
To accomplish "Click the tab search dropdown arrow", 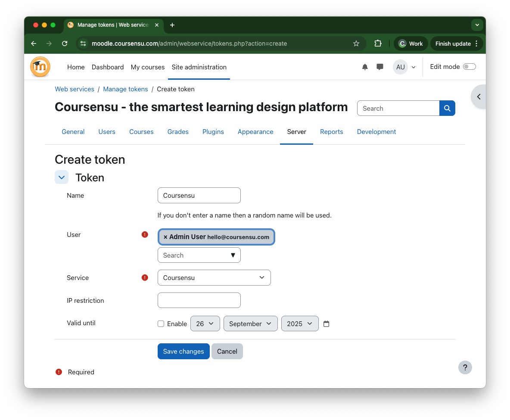I will tap(477, 25).
